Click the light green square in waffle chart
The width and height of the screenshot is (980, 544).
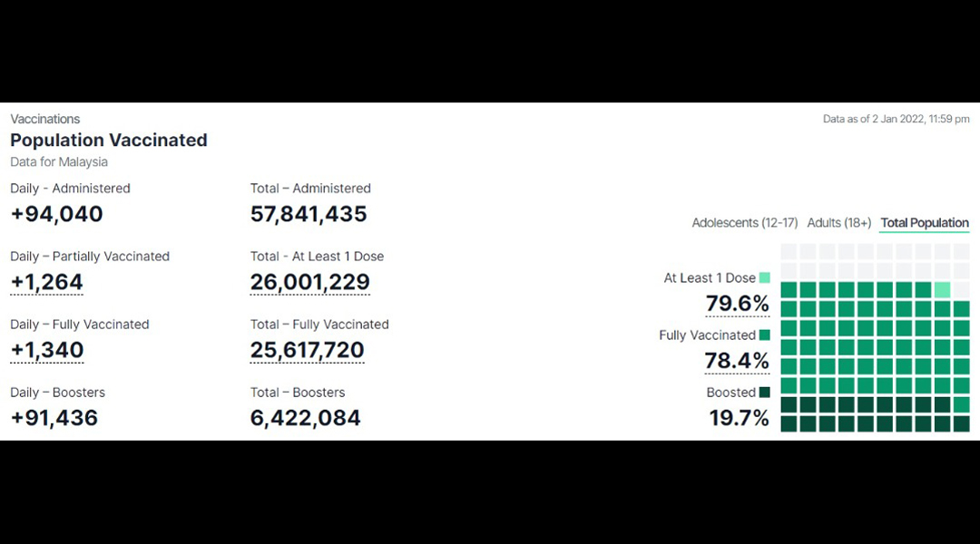943,290
